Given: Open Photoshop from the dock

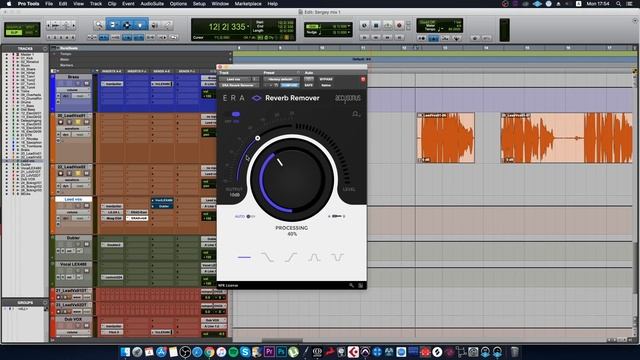Looking at the screenshot, I should point(281,351).
